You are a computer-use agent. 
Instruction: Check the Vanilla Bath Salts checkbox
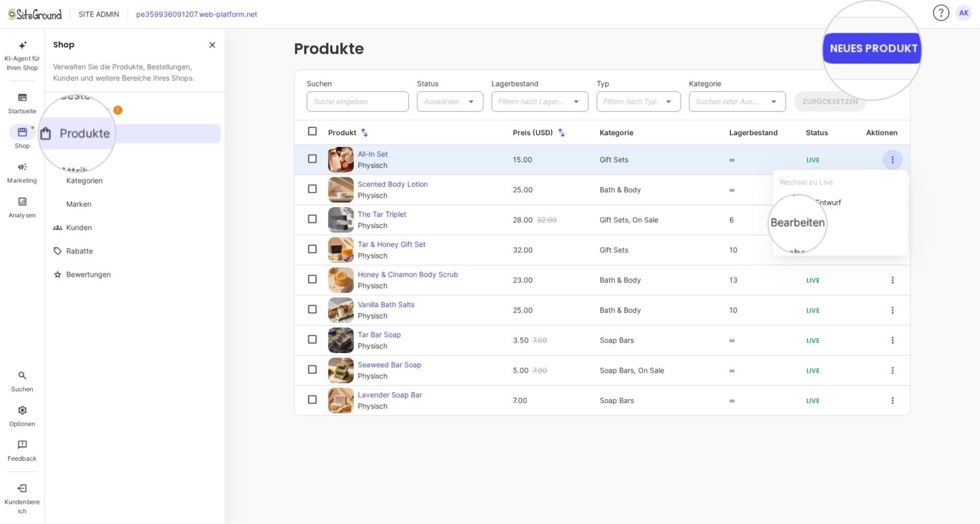pos(312,309)
